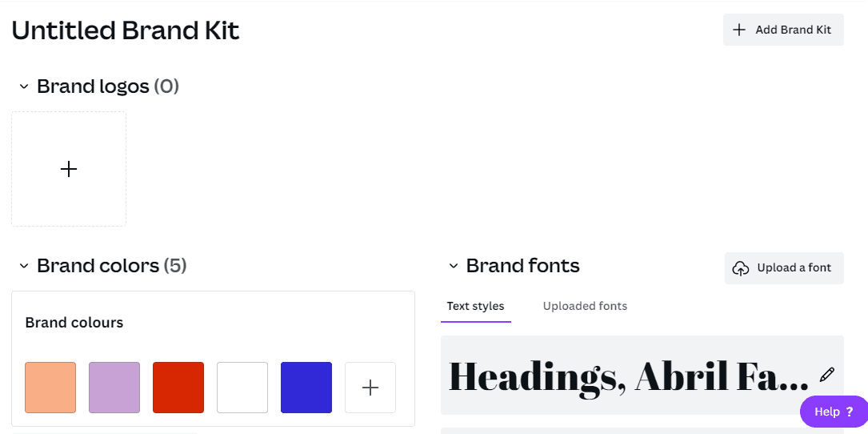Screen dimensions: 868x434
Task: Collapse the Brand logos section
Action: tap(24, 86)
